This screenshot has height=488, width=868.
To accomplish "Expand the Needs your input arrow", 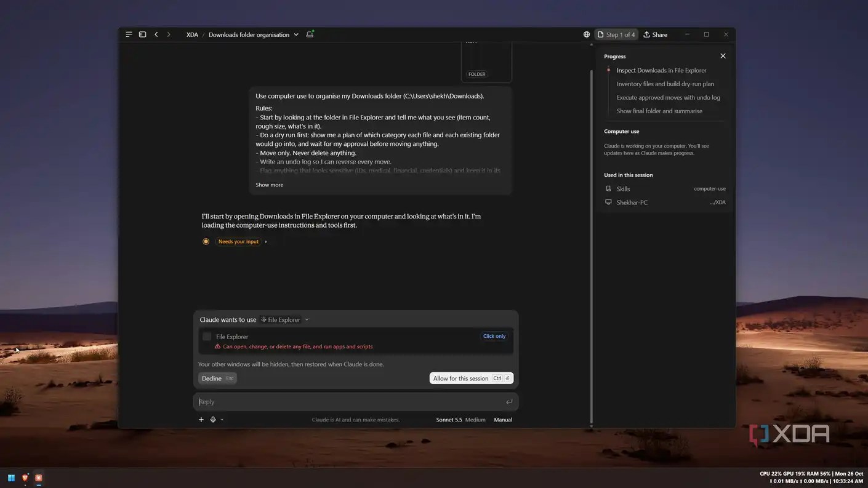I will pos(266,242).
